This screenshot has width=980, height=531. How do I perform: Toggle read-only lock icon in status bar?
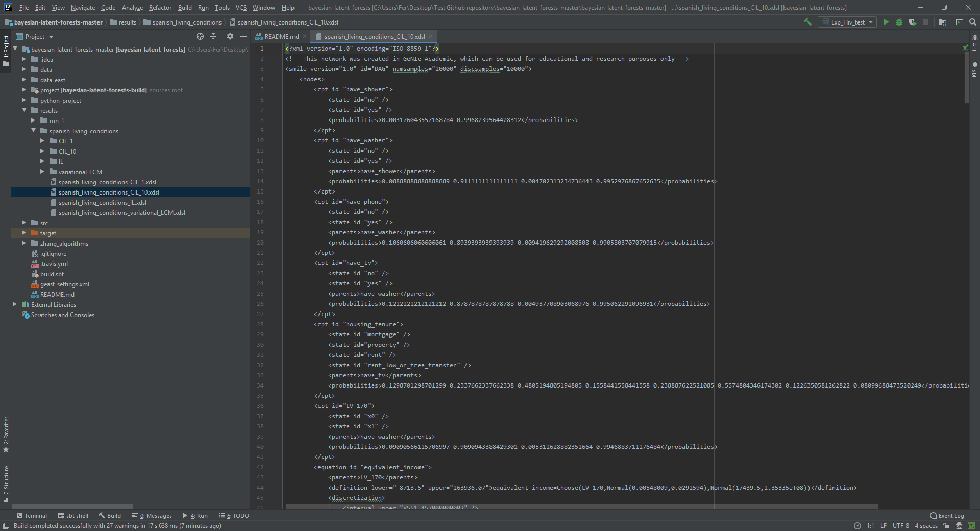coord(946,526)
